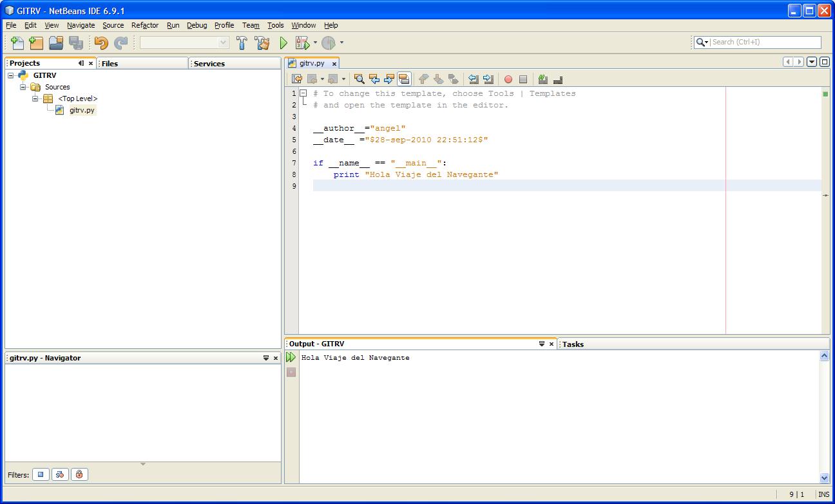
Task: Build the main project with hammer icon
Action: [242, 42]
